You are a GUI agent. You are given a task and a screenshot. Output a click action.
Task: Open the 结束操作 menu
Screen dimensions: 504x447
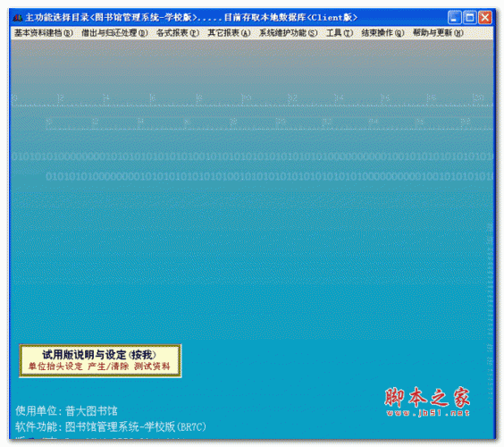[382, 33]
